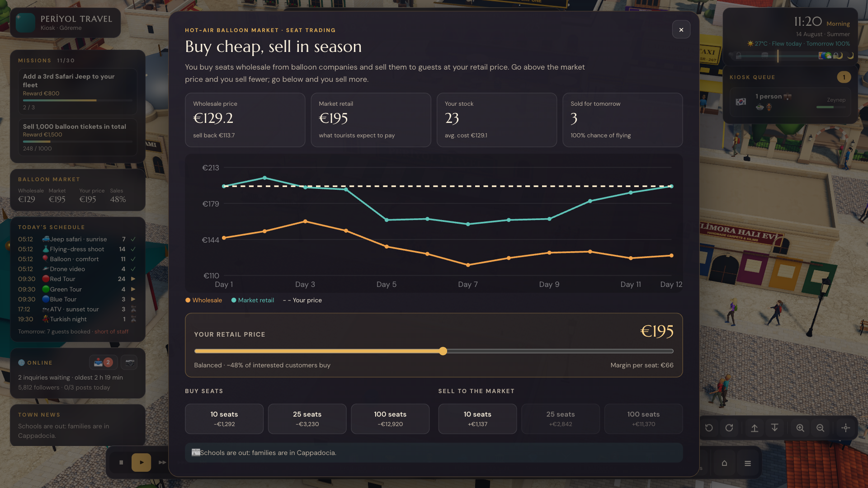
Task: Click the day timeline marker under the clock
Action: (778, 56)
